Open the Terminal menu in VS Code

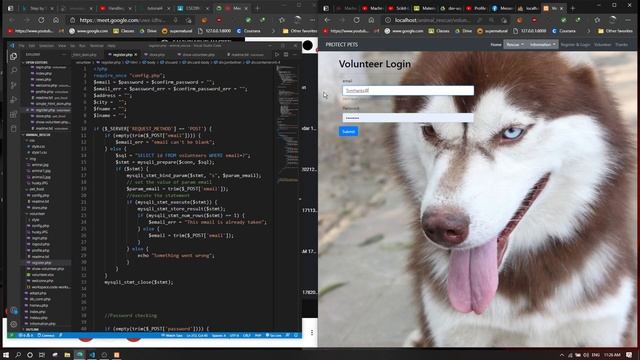click(x=97, y=46)
